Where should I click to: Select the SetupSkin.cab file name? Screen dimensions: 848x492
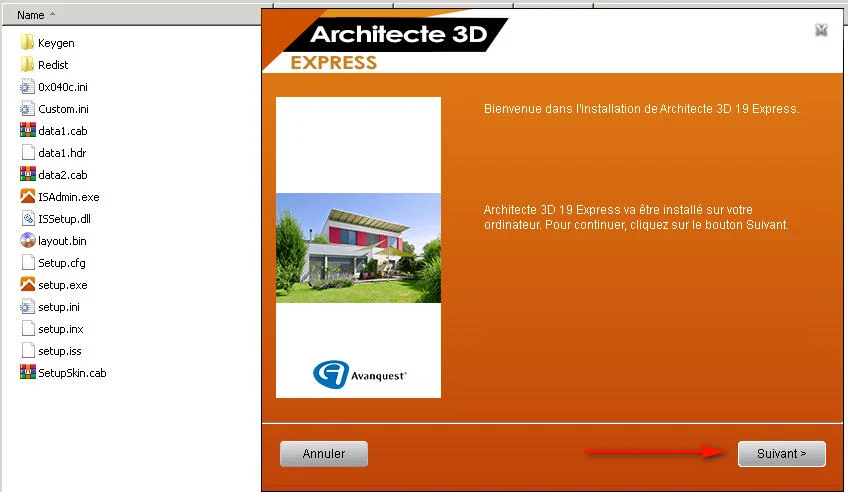tap(72, 373)
